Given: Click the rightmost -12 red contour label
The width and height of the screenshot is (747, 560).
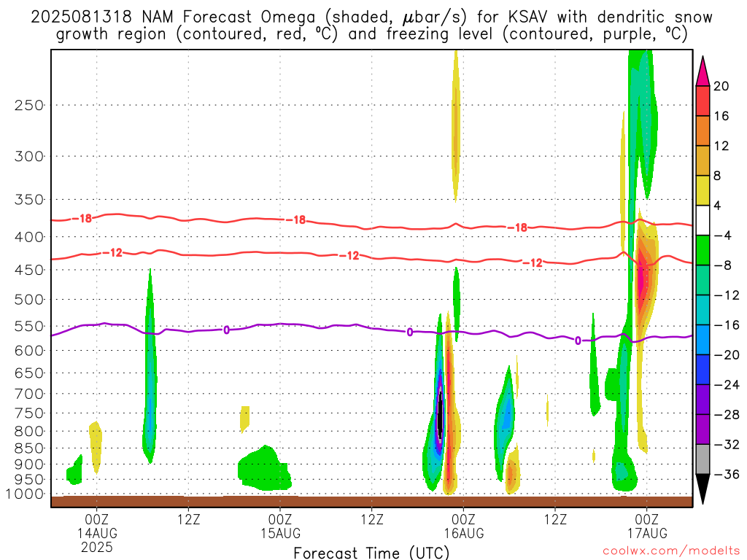Looking at the screenshot, I should (533, 262).
